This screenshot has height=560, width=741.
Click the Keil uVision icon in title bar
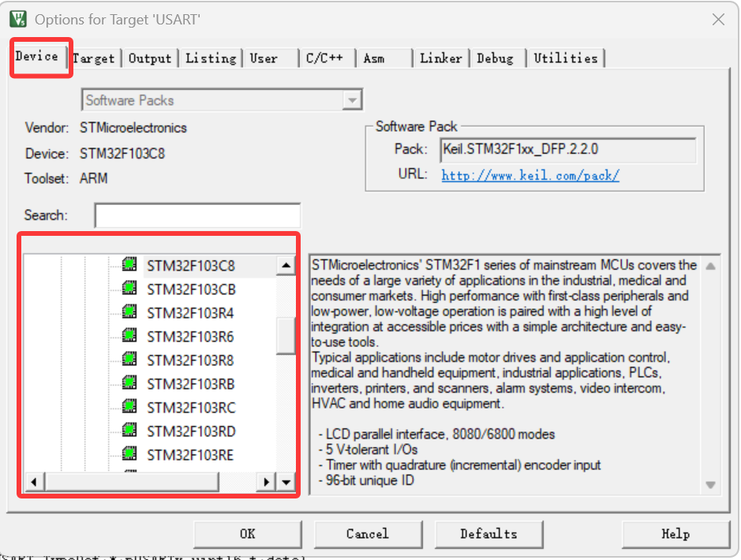click(x=18, y=20)
